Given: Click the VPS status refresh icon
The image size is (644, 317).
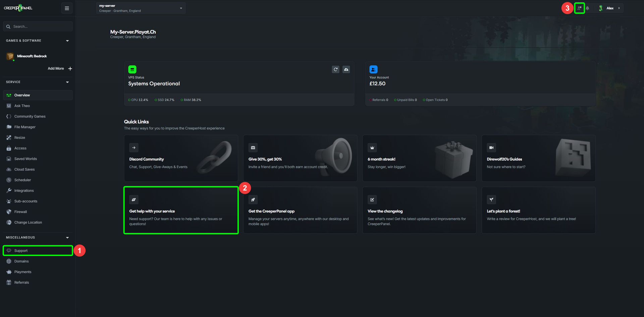Looking at the screenshot, I should pos(335,69).
